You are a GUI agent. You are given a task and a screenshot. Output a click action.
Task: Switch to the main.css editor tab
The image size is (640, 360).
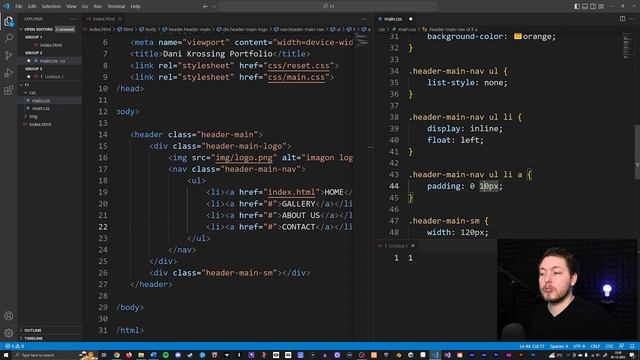click(392, 19)
